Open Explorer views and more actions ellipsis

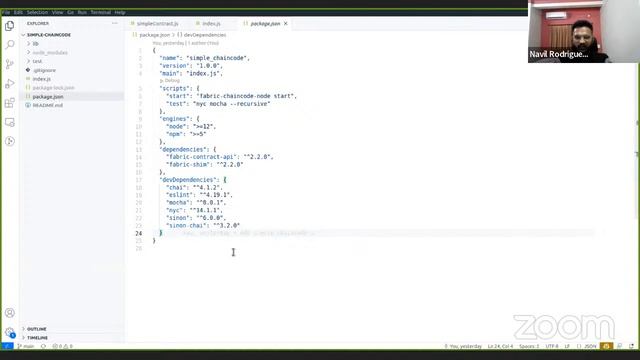[x=115, y=23]
